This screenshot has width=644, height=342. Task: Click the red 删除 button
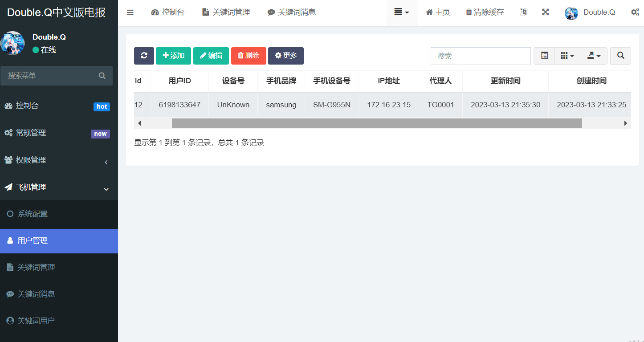[x=249, y=56]
